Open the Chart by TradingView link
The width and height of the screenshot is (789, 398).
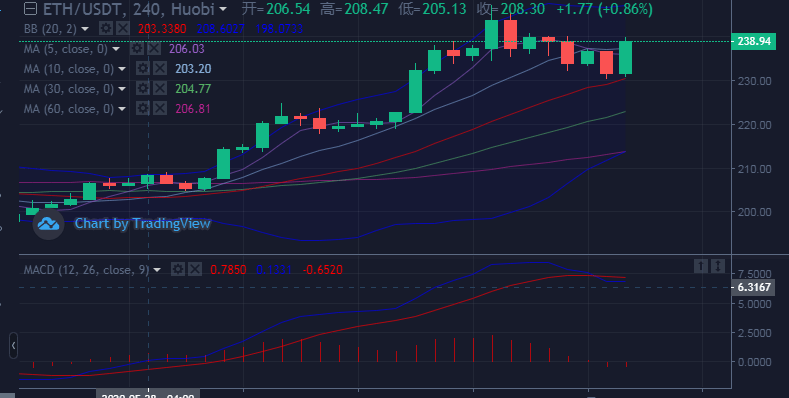(142, 223)
